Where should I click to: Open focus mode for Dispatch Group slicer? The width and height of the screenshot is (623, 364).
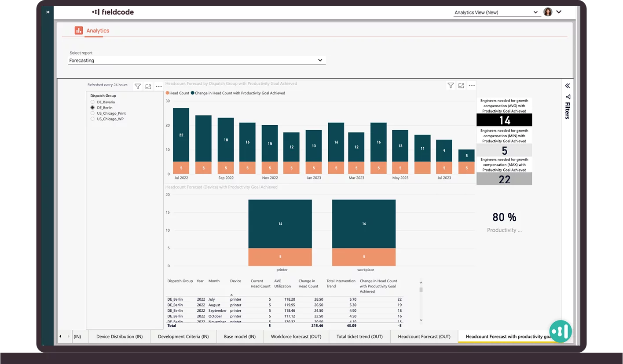point(148,87)
